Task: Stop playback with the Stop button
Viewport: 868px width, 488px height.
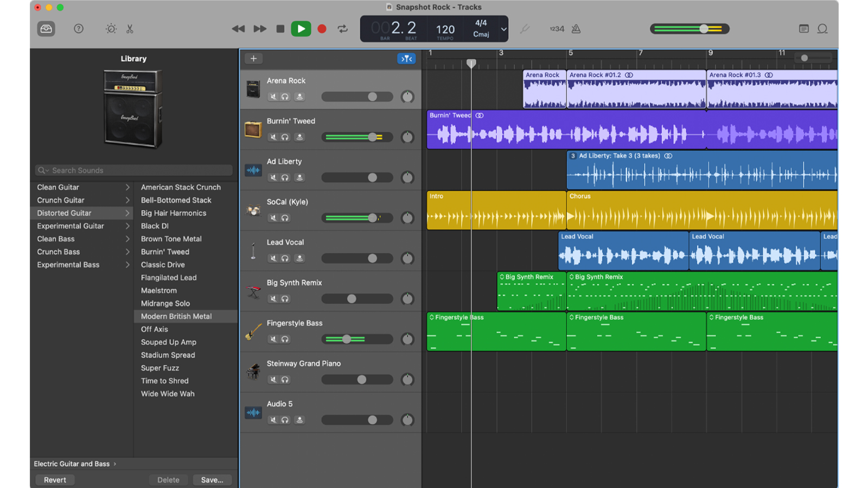Action: point(280,29)
